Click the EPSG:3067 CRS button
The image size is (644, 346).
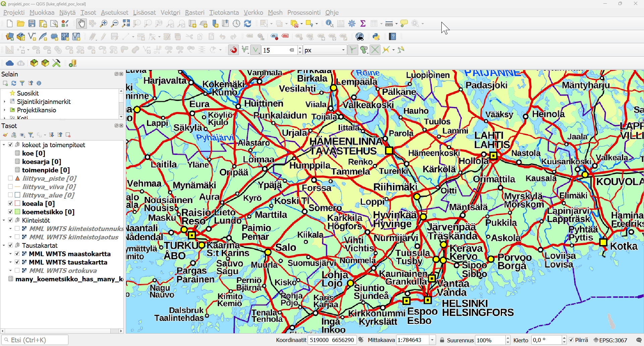(610, 340)
